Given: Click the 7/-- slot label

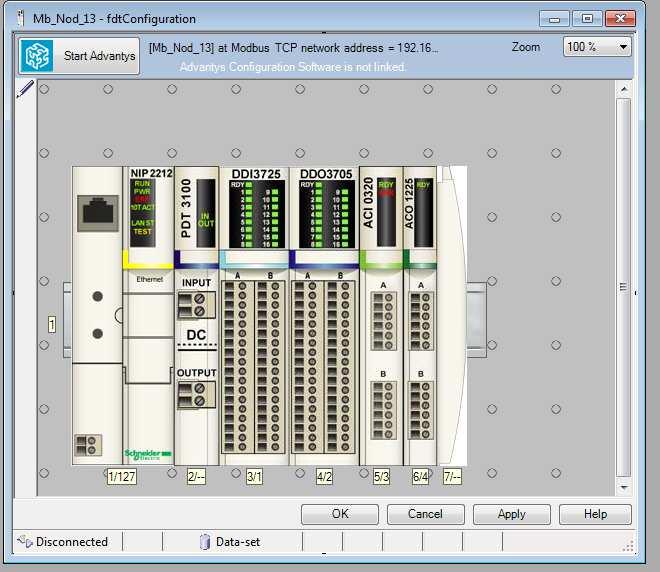Looking at the screenshot, I should pos(452,476).
